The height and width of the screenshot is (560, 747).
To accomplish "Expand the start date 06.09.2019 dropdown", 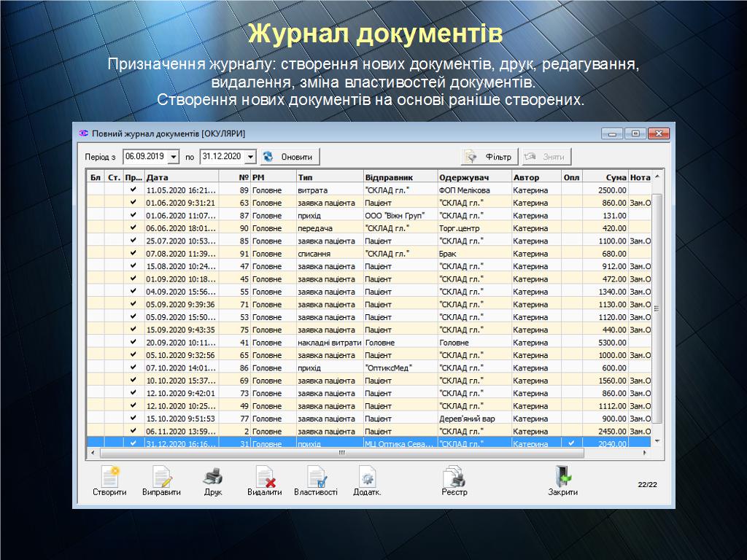I will point(174,157).
